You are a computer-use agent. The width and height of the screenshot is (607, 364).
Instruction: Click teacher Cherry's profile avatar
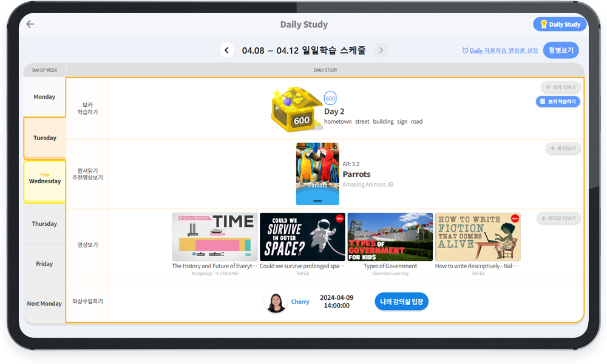(x=276, y=302)
